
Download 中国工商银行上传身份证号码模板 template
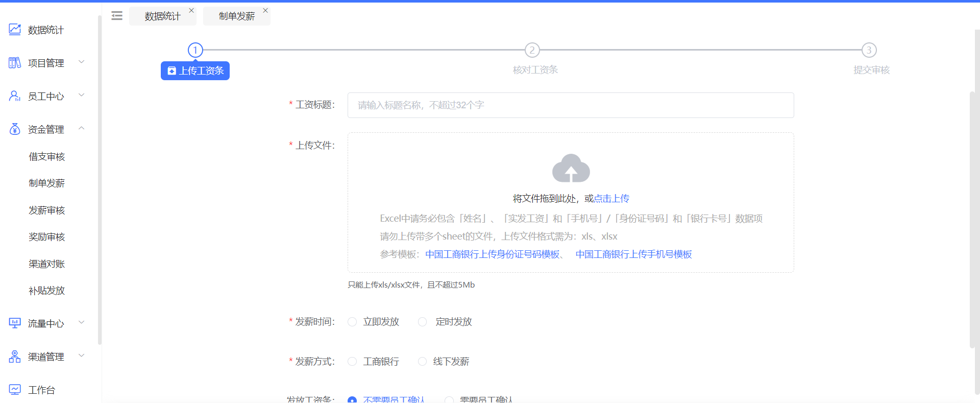tap(493, 254)
